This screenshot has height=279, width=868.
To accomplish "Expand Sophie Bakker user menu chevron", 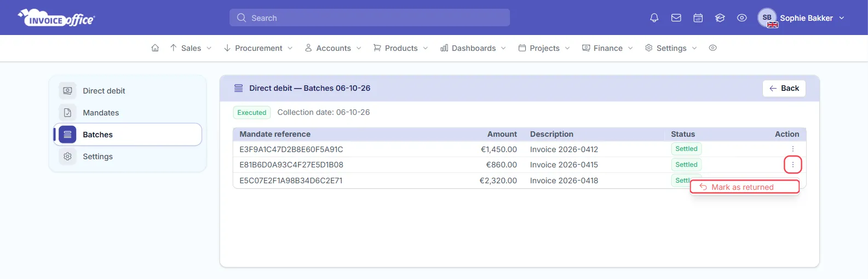I will click(842, 18).
